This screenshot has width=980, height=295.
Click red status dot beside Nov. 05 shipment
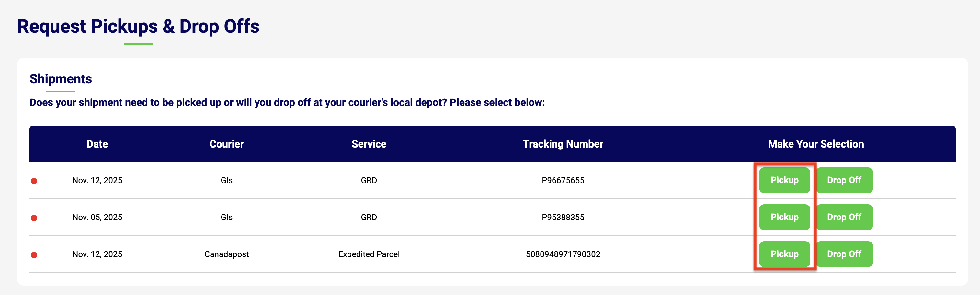coord(34,218)
